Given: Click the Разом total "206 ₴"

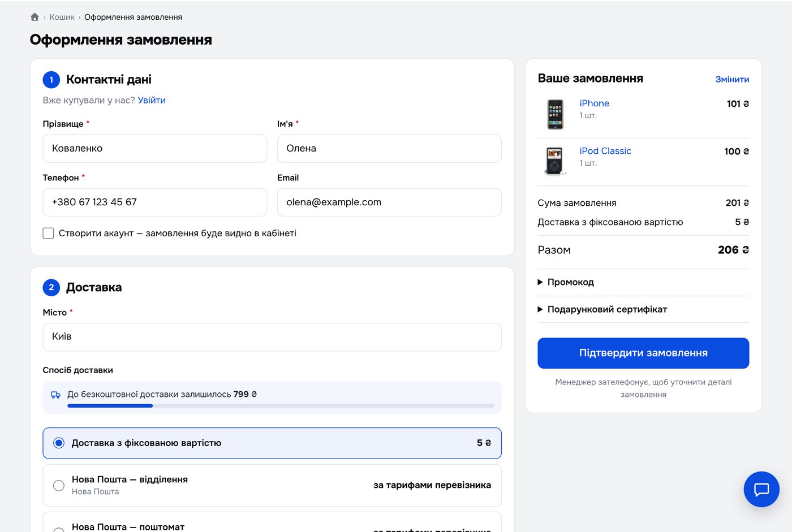Looking at the screenshot, I should pyautogui.click(x=733, y=250).
